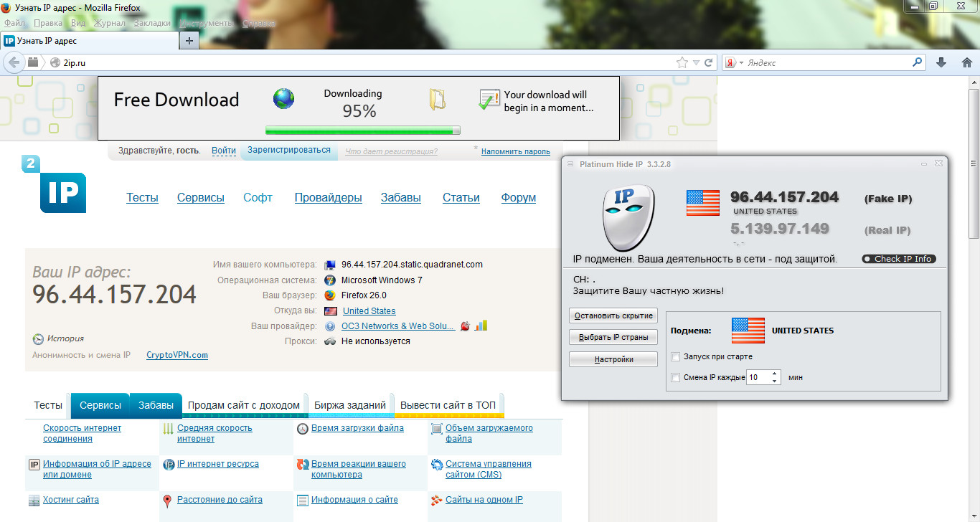980x522 pixels.
Task: Click the Platinum Hide IP mask logo
Action: pyautogui.click(x=627, y=217)
